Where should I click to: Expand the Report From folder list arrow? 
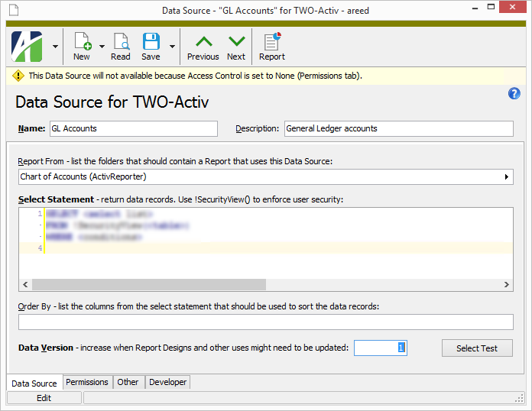[506, 176]
